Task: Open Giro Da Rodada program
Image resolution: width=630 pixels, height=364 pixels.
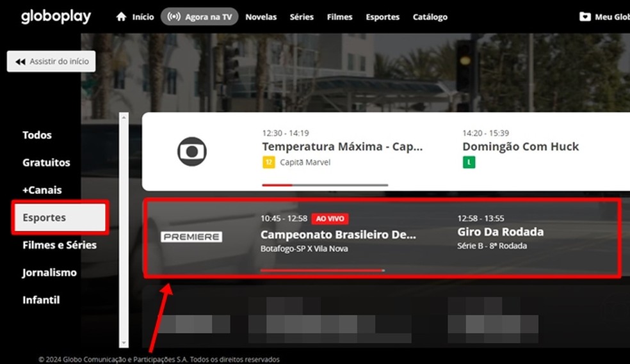Action: pos(501,232)
